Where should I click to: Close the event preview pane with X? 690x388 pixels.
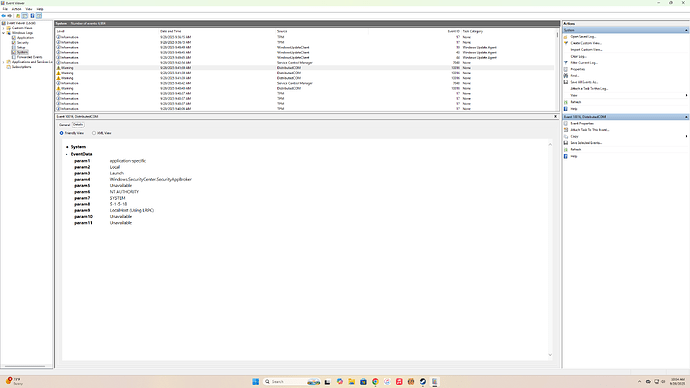(555, 117)
